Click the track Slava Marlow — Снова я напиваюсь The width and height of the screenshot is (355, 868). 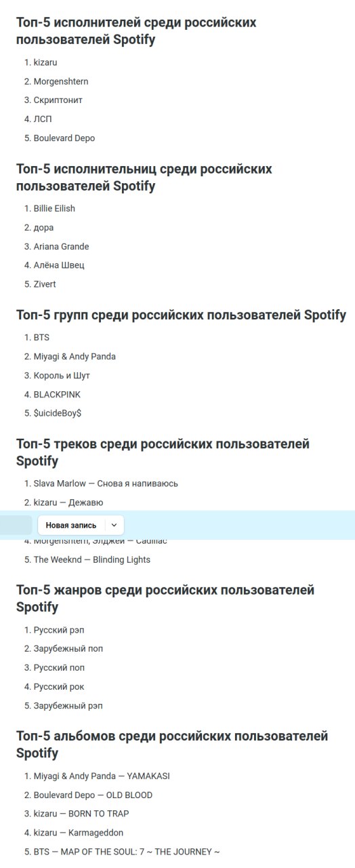[106, 484]
